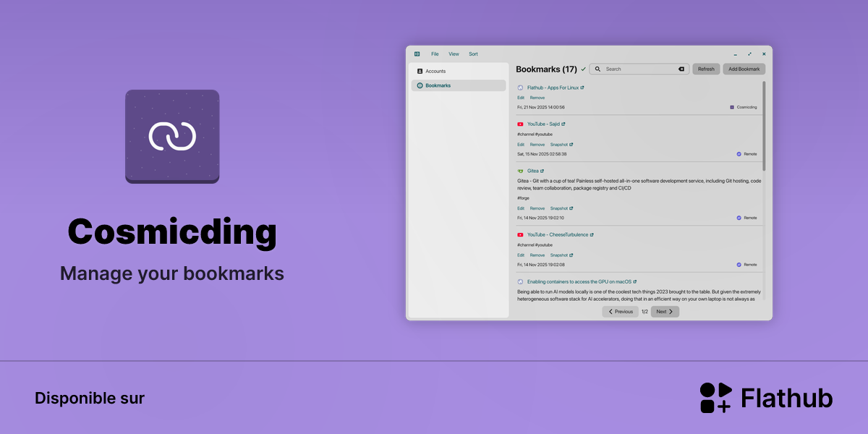868x434 pixels.
Task: Open Enabling containers to access GPU link
Action: coord(579,281)
